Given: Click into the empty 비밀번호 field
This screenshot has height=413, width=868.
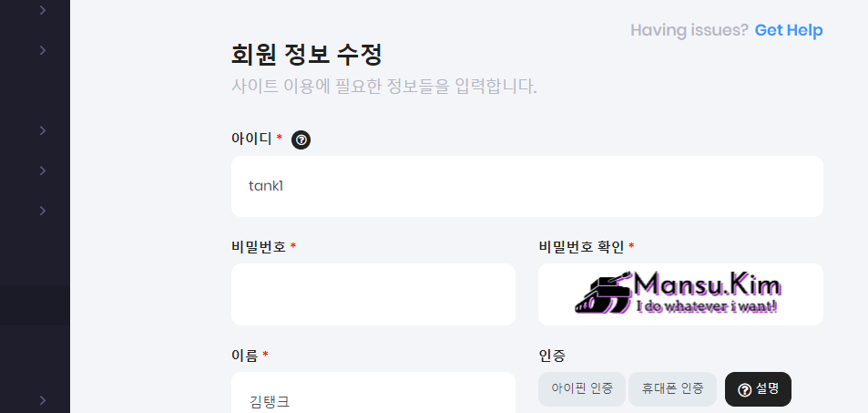Looking at the screenshot, I should 373,294.
